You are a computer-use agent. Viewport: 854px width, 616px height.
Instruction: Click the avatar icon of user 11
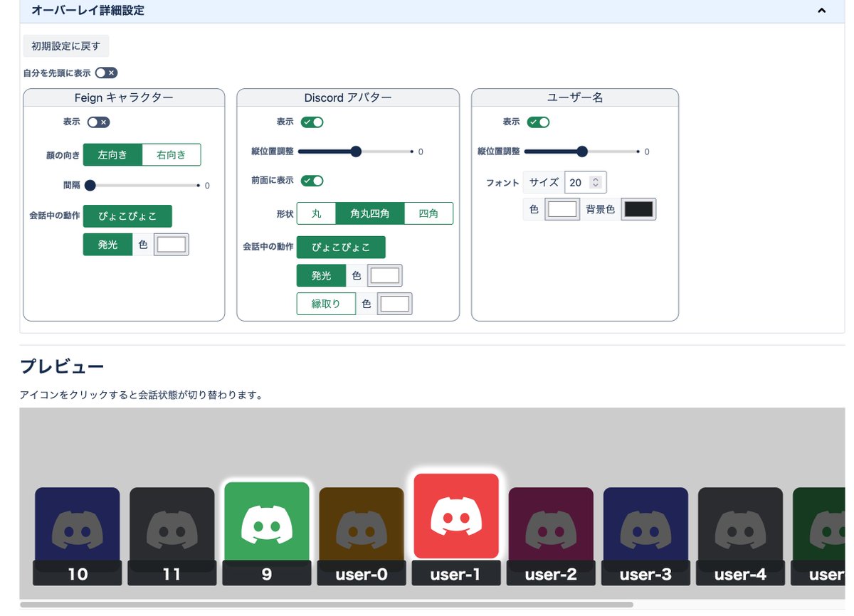pos(172,525)
